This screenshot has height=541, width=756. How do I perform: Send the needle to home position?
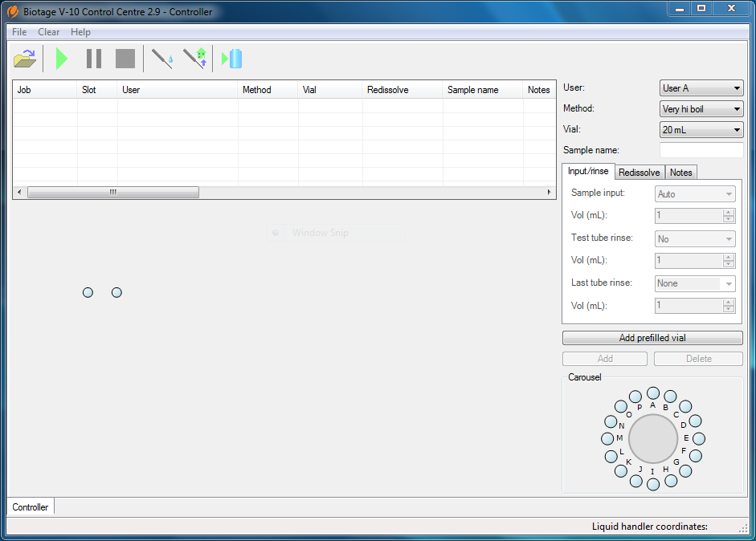point(194,58)
